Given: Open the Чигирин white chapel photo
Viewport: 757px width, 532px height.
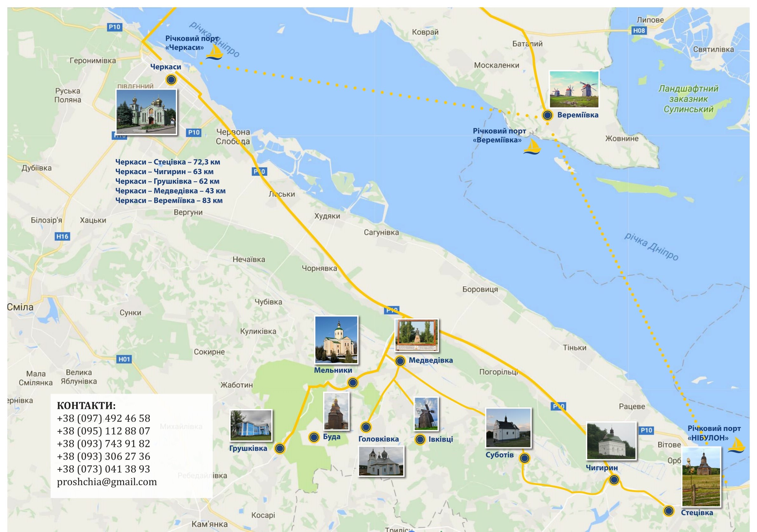Looking at the screenshot, I should pyautogui.click(x=611, y=441).
